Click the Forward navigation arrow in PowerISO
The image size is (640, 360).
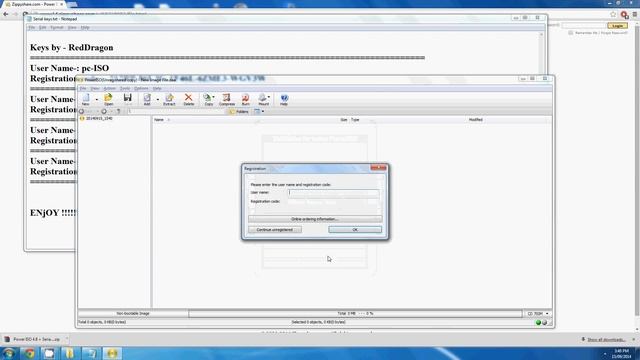pos(104,111)
